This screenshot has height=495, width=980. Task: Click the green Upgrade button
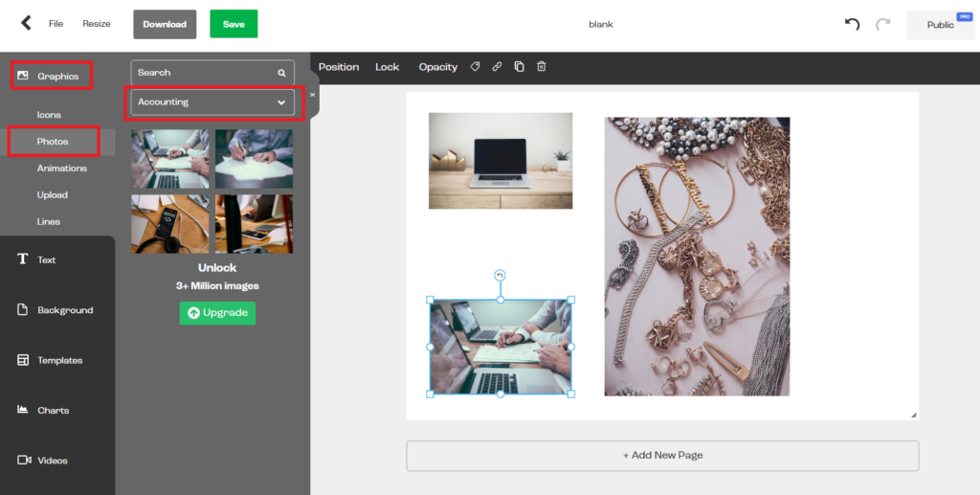(217, 312)
